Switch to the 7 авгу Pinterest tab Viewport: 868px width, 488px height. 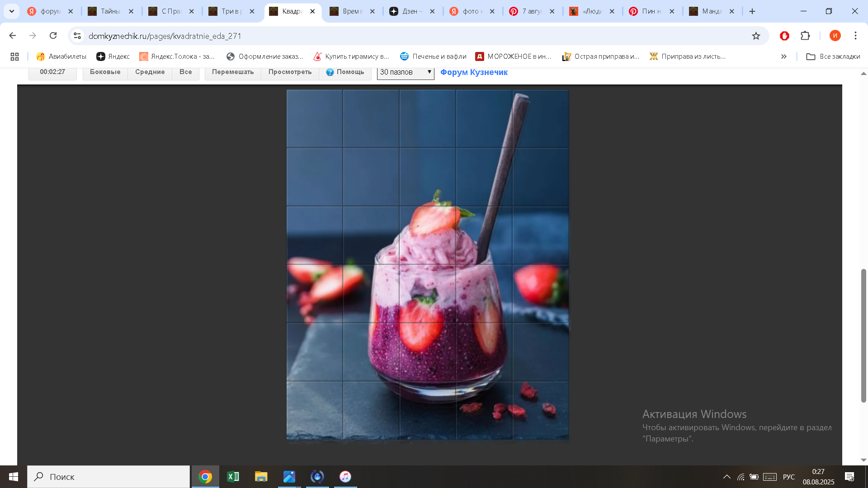coord(526,11)
